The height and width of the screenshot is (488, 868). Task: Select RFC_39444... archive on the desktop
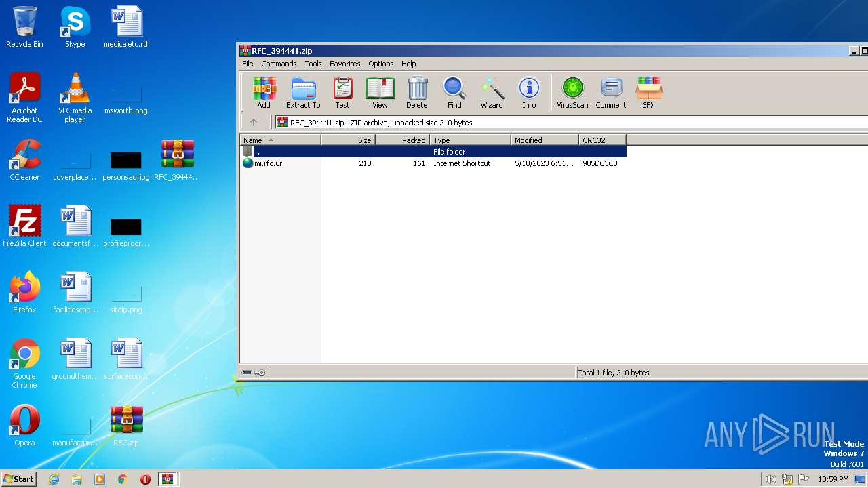point(177,160)
